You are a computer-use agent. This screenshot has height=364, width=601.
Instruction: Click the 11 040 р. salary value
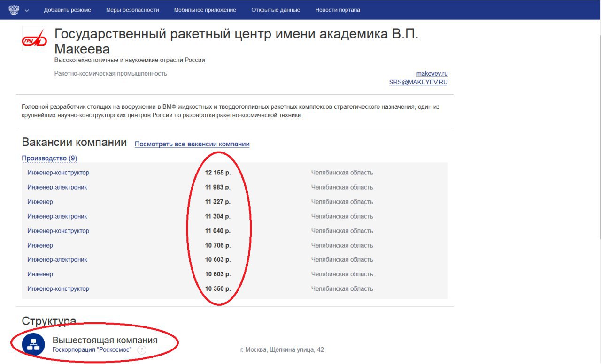218,231
